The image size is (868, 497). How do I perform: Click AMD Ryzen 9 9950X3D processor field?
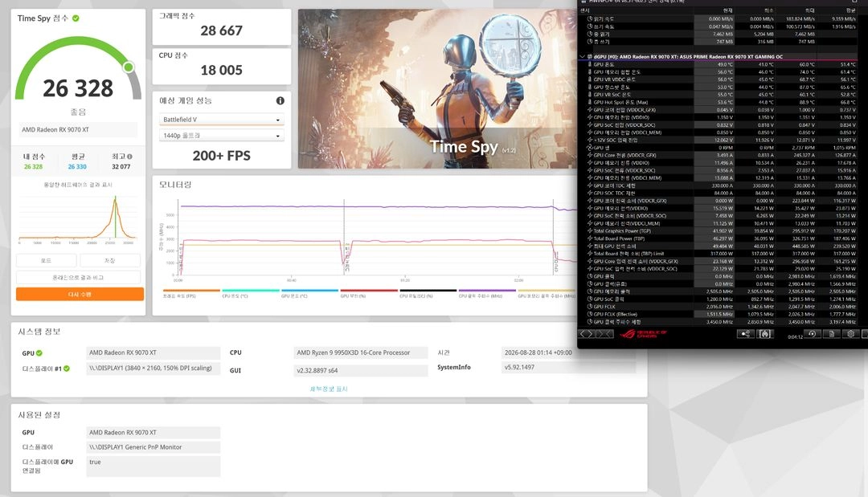click(360, 352)
